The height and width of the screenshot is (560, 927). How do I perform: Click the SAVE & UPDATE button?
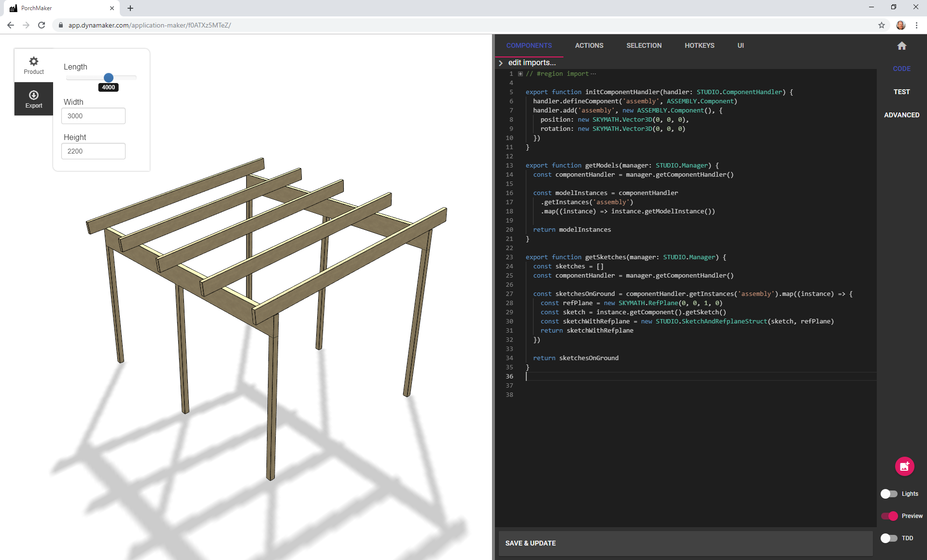530,543
